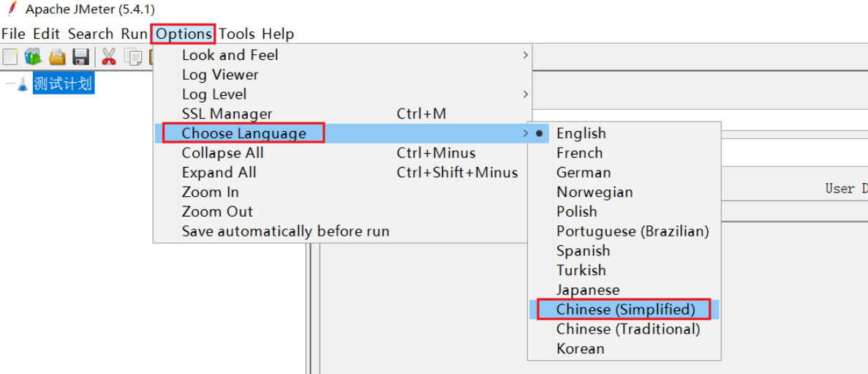Screen dimensions: 868x374
Task: Expand the Log Level submenu
Action: point(214,94)
